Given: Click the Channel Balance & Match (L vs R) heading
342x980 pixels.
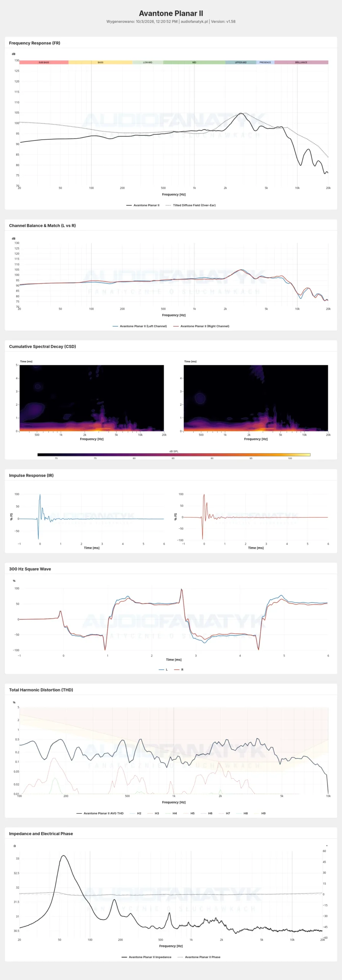Looking at the screenshot, I should pos(42,226).
